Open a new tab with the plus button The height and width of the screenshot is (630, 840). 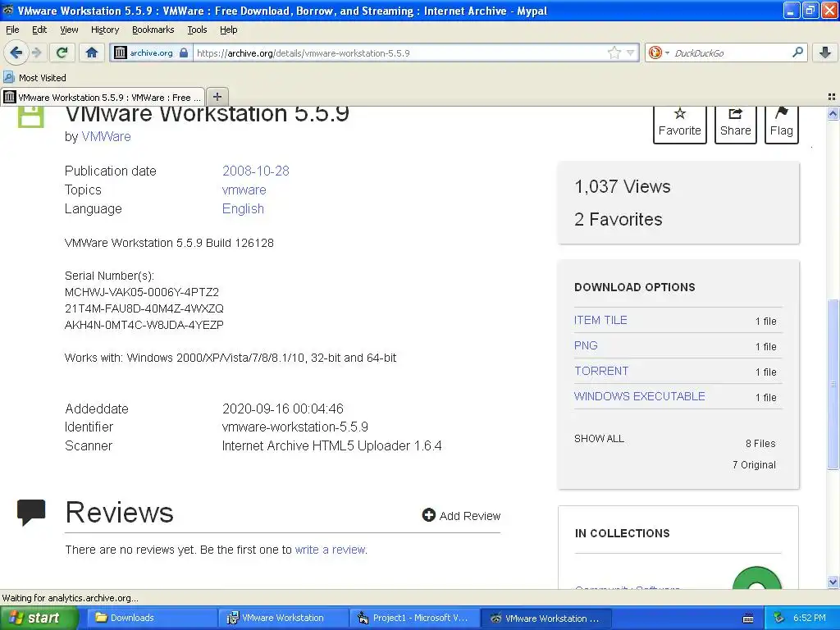(x=217, y=97)
